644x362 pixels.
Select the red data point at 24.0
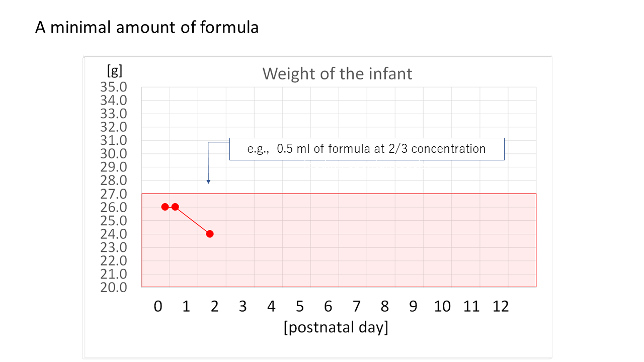click(210, 234)
